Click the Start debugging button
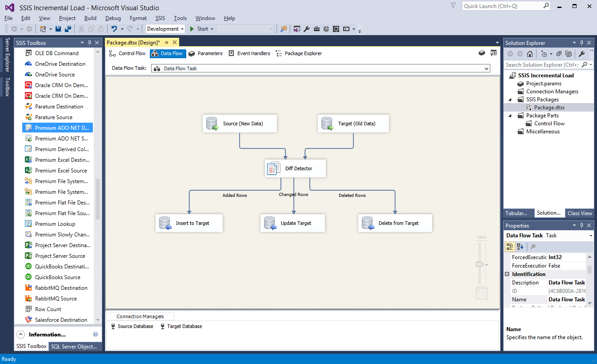 pyautogui.click(x=199, y=29)
